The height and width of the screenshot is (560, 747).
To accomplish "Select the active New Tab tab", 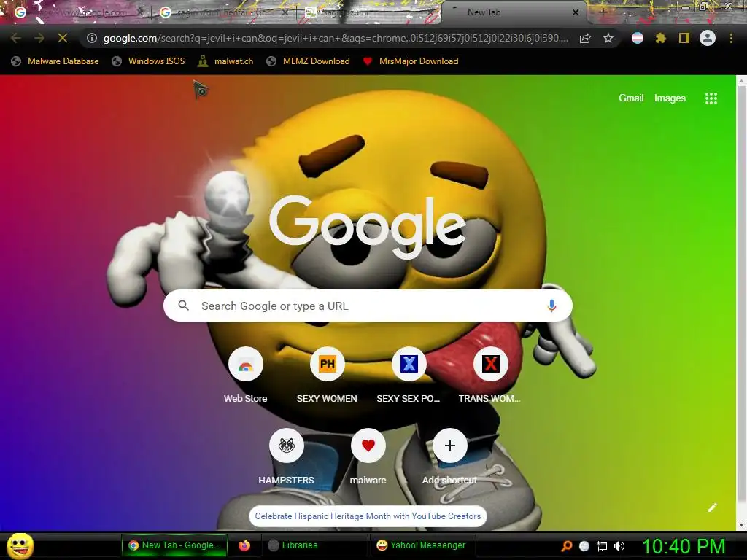I will click(514, 12).
